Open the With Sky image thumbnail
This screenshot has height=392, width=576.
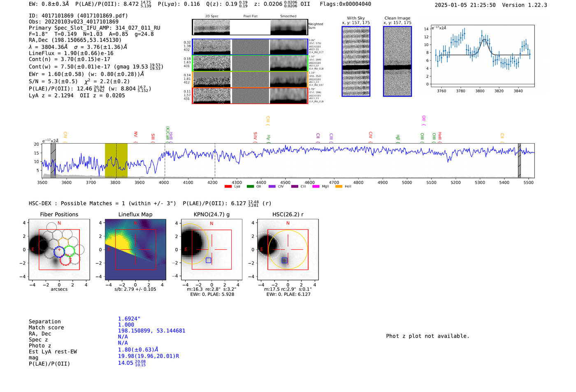[356, 61]
